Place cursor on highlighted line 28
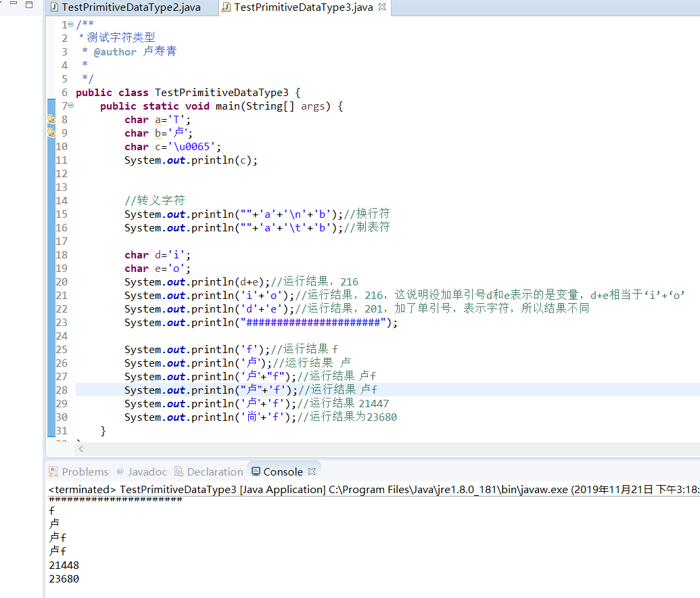This screenshot has width=700, height=598. pyautogui.click(x=388, y=390)
